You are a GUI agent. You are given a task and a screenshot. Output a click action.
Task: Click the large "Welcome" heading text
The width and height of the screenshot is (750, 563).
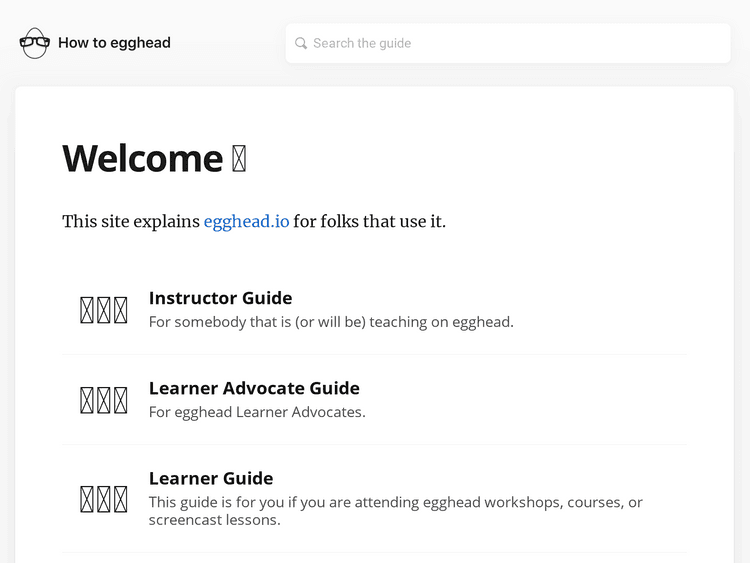142,159
